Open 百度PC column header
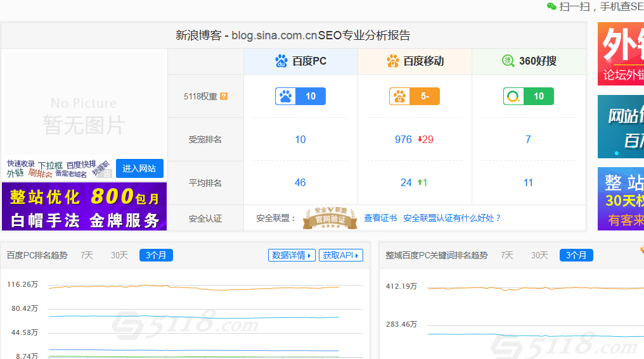The width and height of the screenshot is (644, 359). (x=300, y=61)
